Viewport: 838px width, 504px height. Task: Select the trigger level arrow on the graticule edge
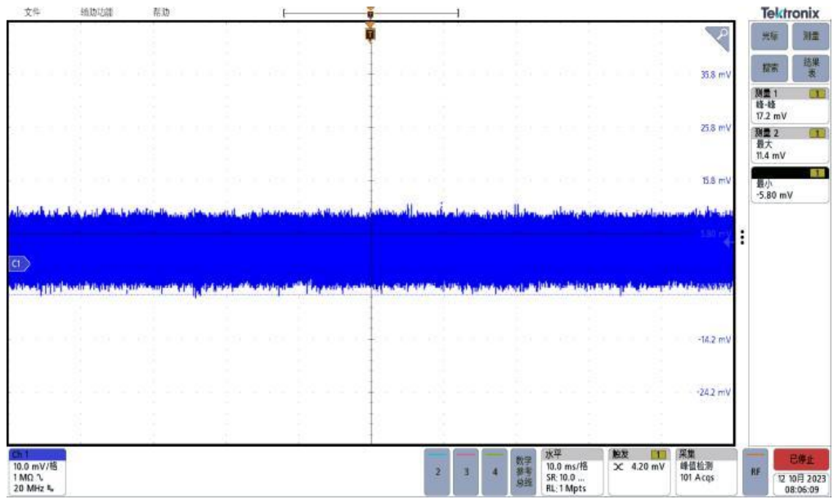click(x=728, y=243)
